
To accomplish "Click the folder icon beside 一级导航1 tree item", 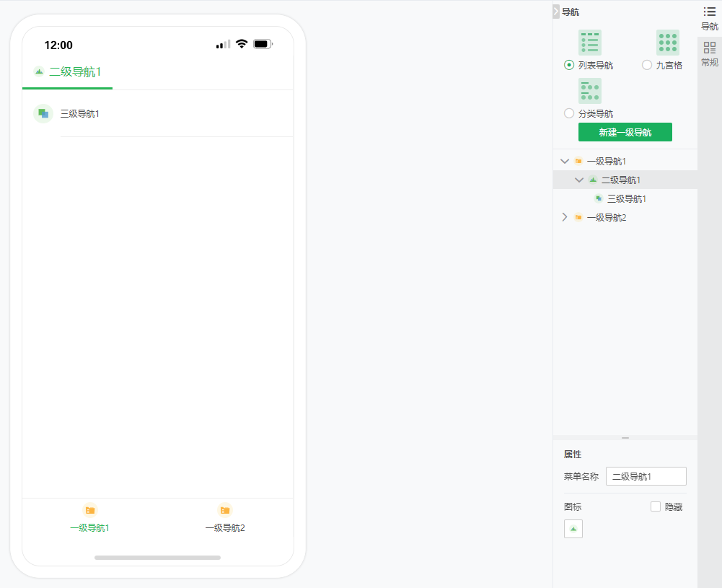I will [578, 161].
